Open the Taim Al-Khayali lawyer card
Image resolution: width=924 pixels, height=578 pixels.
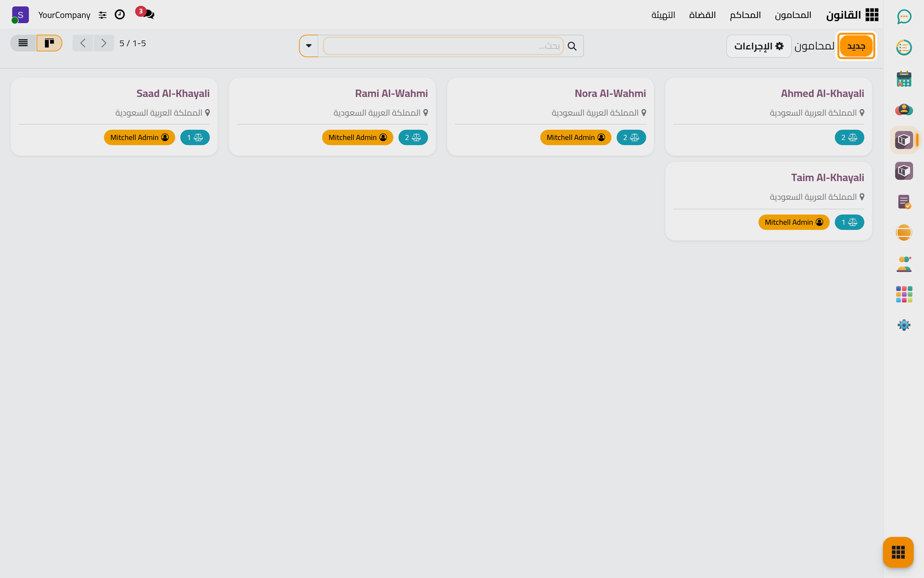click(768, 201)
